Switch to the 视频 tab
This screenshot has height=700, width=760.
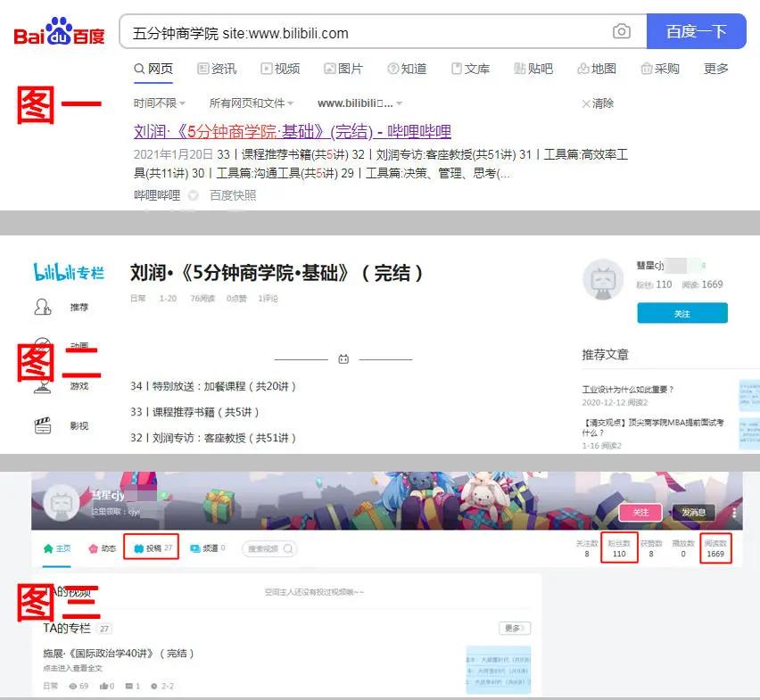(280, 69)
